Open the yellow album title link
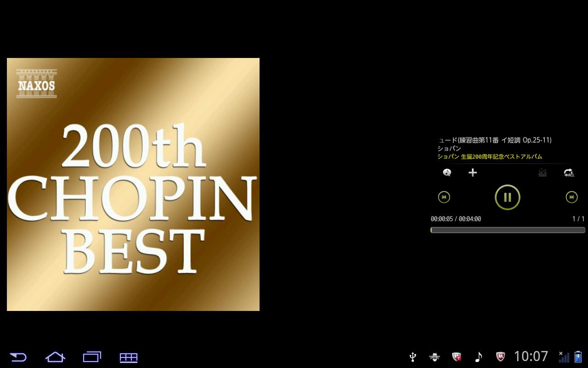 489,157
